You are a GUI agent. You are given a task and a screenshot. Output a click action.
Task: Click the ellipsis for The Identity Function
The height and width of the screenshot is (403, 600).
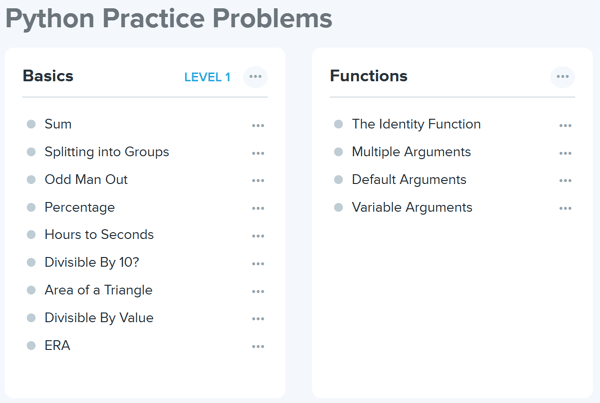[565, 125]
